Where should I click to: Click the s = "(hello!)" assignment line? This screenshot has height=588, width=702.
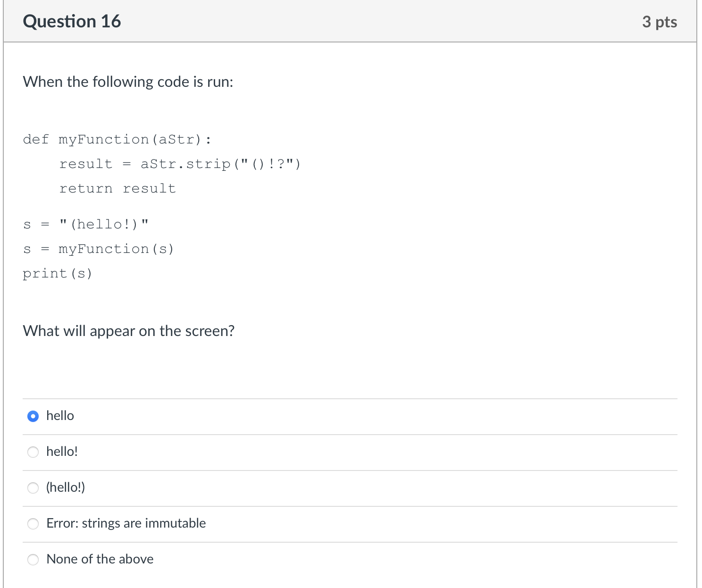point(86,225)
